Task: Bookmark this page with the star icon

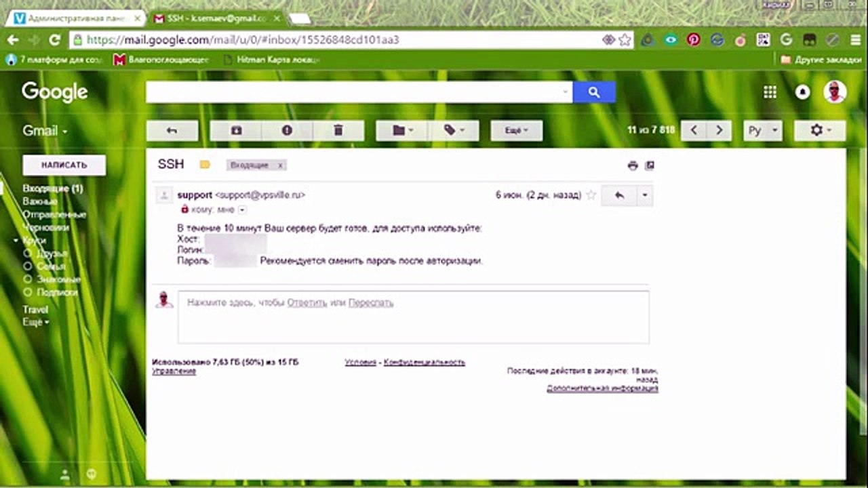Action: click(625, 40)
